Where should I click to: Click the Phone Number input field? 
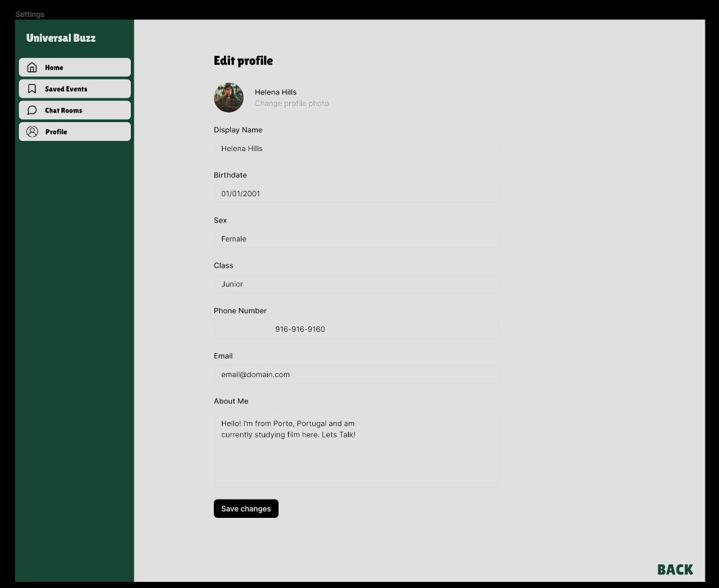pyautogui.click(x=356, y=329)
